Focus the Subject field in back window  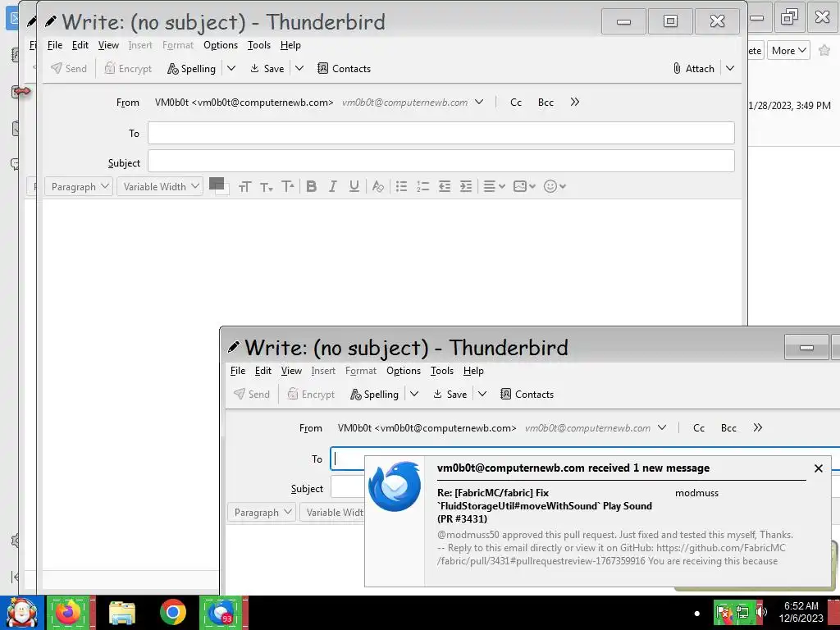pos(441,161)
